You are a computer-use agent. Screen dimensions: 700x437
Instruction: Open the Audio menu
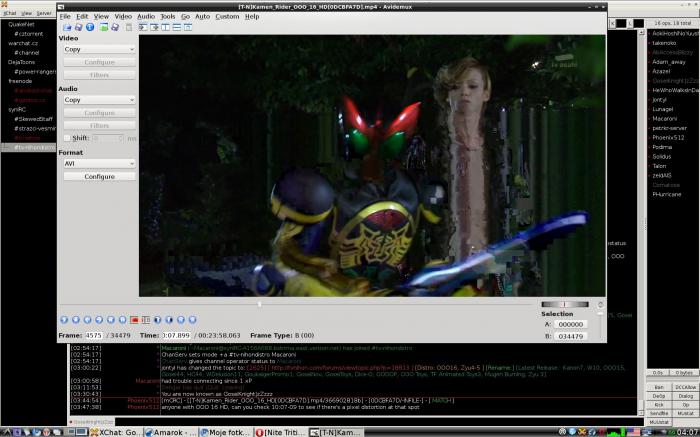[146, 17]
